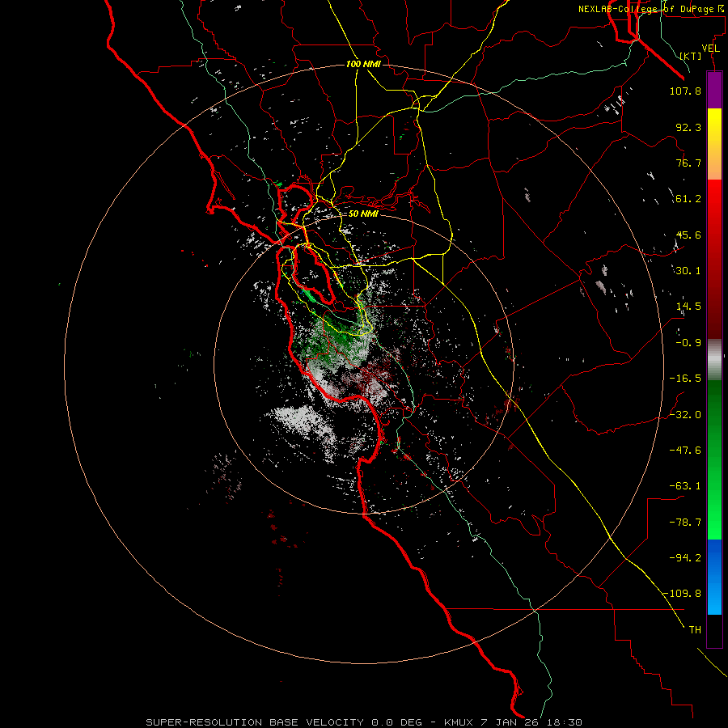This screenshot has width=728, height=728.
Task: Click the 50 NMI range ring label
Action: click(x=363, y=214)
